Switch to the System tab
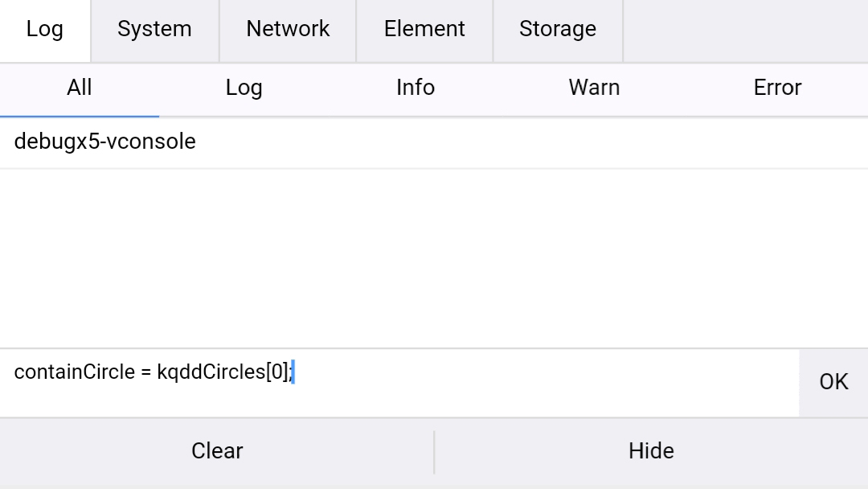Viewport: 868px width, 489px height. [x=154, y=30]
